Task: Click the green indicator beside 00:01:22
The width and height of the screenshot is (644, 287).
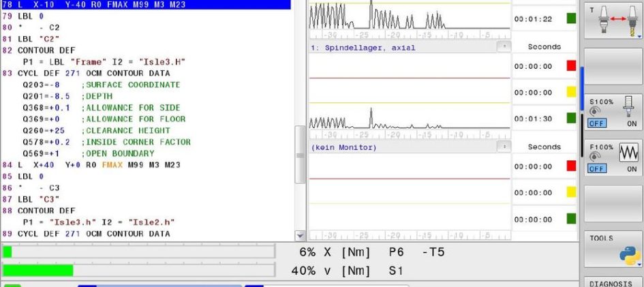Action: coord(571,18)
